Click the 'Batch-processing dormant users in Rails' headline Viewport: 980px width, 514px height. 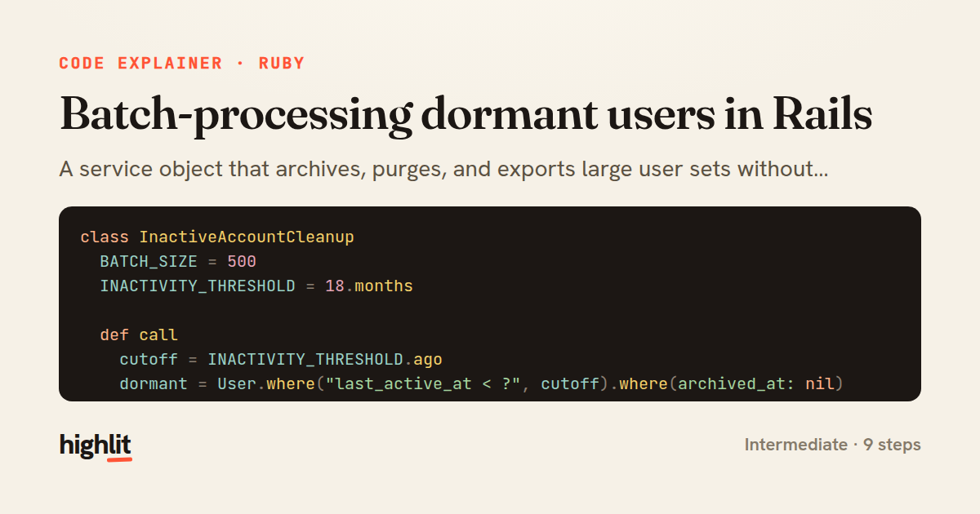(466, 114)
